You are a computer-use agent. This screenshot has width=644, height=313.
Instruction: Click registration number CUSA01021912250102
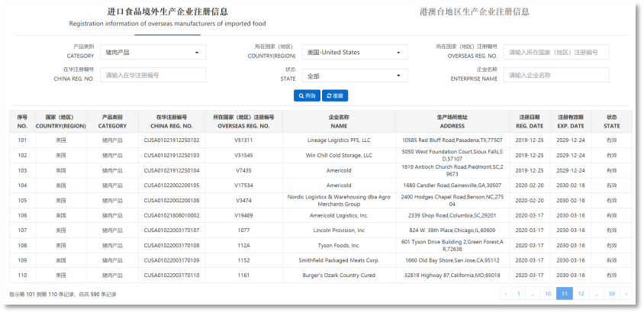click(172, 140)
